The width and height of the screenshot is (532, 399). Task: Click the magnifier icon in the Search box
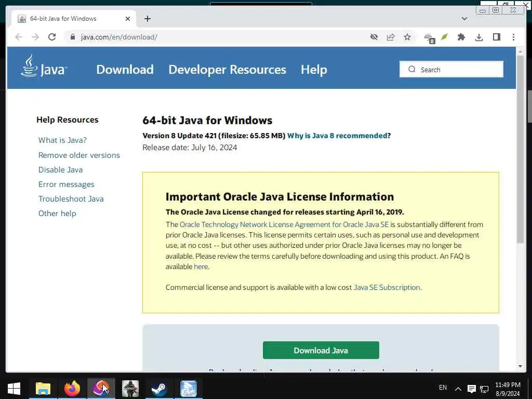[x=412, y=69]
